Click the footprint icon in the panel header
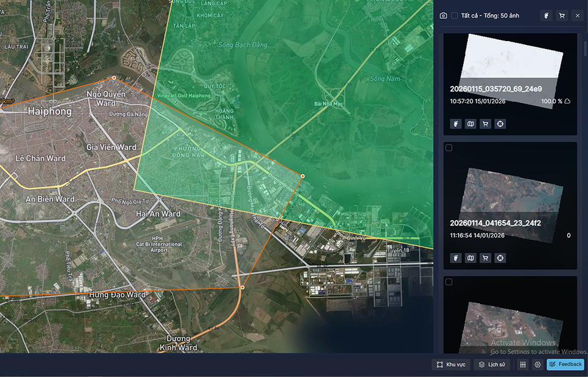The image size is (588, 377). pos(546,16)
